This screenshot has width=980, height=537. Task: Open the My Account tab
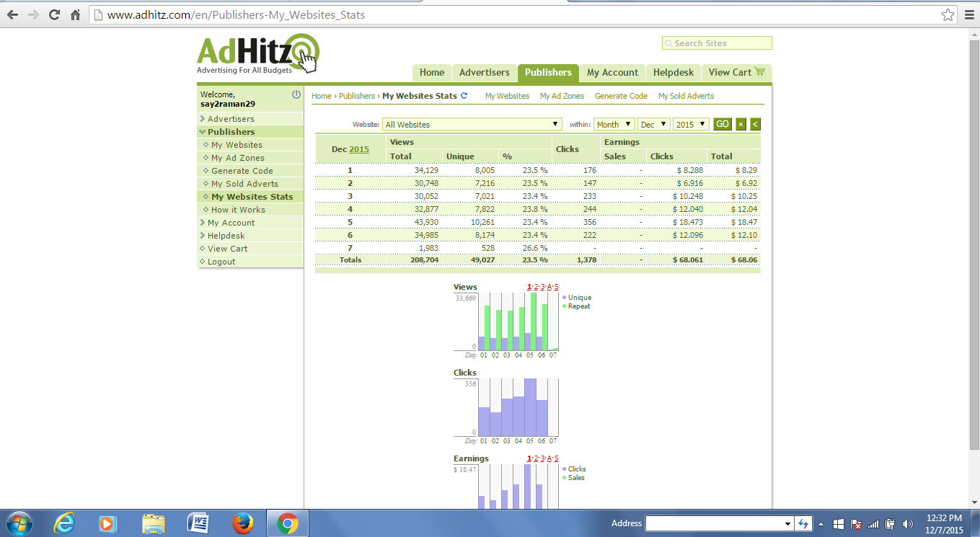click(612, 72)
